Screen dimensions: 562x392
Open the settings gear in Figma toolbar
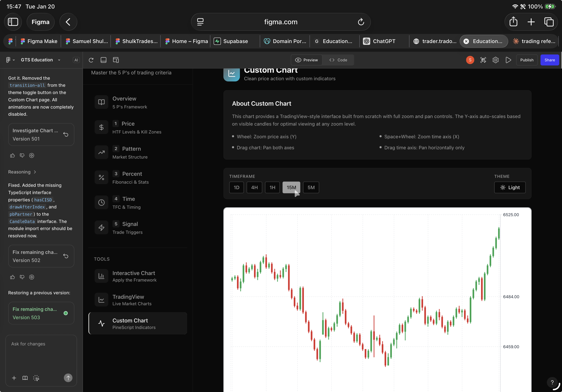tap(495, 60)
